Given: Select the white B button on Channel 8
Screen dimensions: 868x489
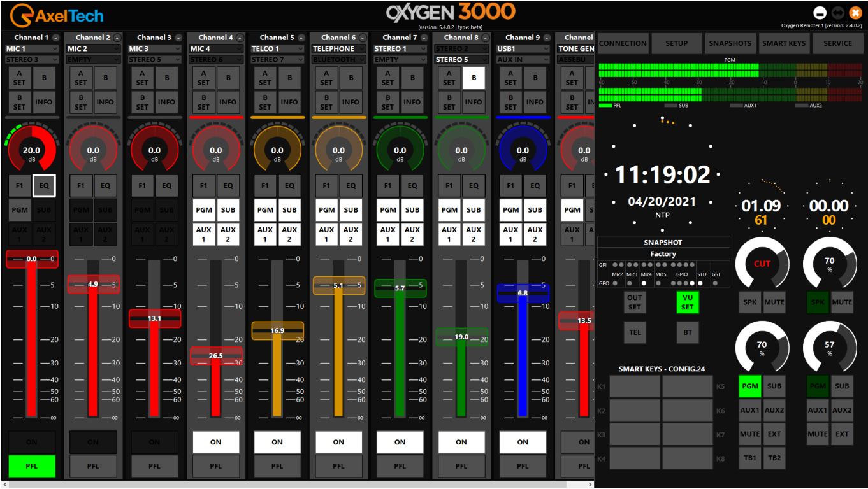Looking at the screenshot, I should (474, 78).
